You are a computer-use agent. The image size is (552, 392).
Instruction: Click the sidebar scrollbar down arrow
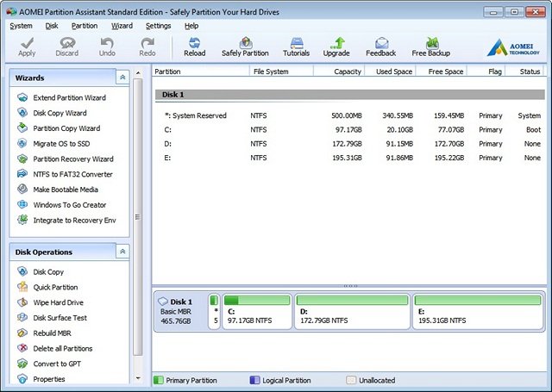138,378
